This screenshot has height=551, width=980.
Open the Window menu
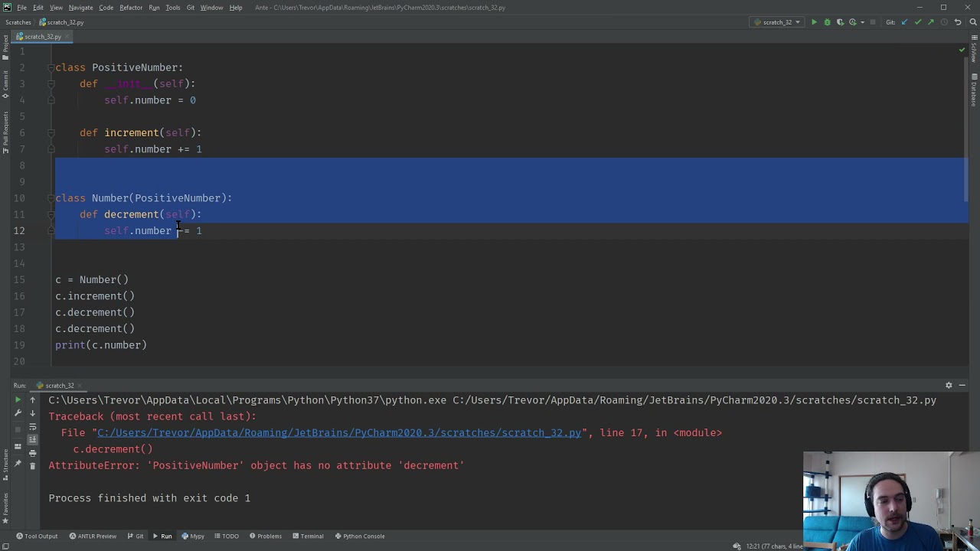point(211,8)
